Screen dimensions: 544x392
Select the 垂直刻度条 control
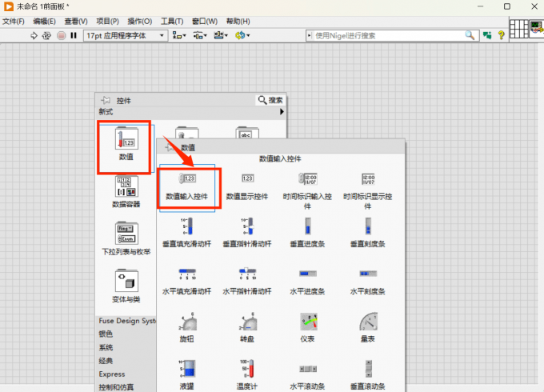tap(368, 233)
